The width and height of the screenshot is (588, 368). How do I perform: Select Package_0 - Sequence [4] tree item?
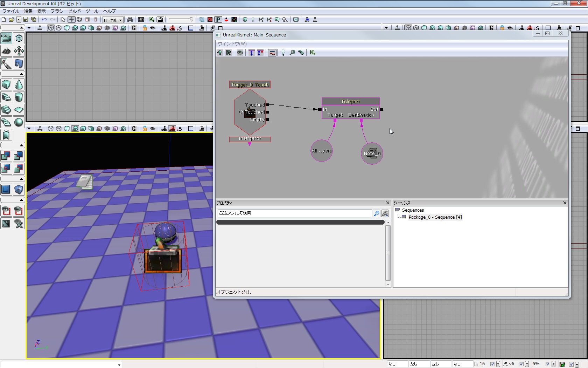tap(435, 217)
